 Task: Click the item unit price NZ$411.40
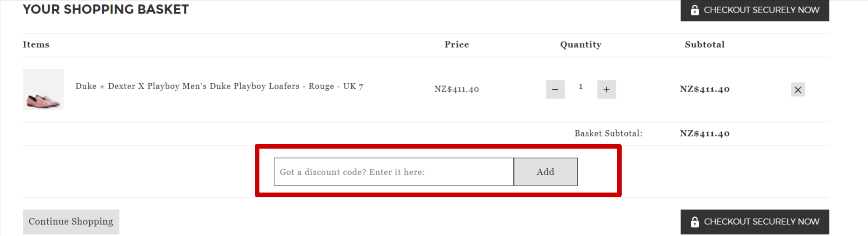pyautogui.click(x=456, y=89)
